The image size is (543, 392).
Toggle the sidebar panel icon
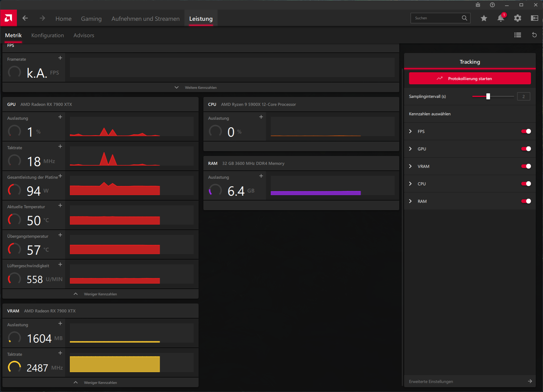click(x=535, y=18)
